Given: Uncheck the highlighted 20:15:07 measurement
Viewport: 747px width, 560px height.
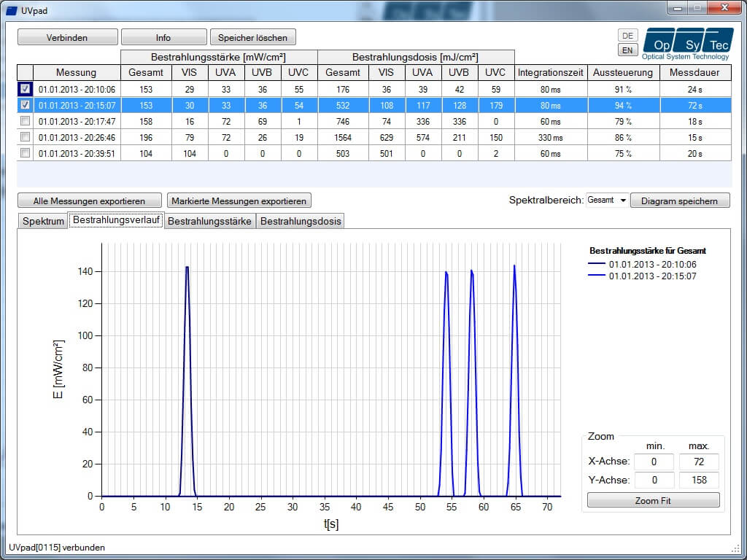Looking at the screenshot, I should (24, 105).
